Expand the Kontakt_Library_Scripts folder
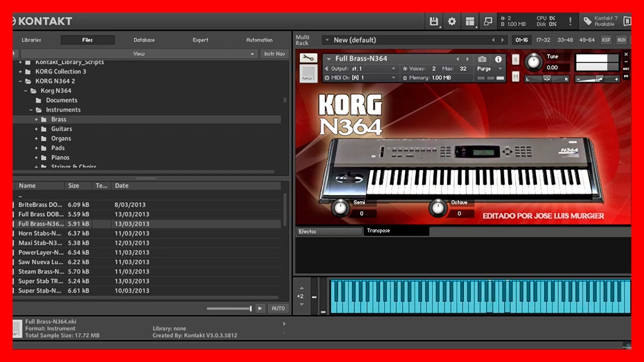The image size is (644, 362). [x=20, y=62]
